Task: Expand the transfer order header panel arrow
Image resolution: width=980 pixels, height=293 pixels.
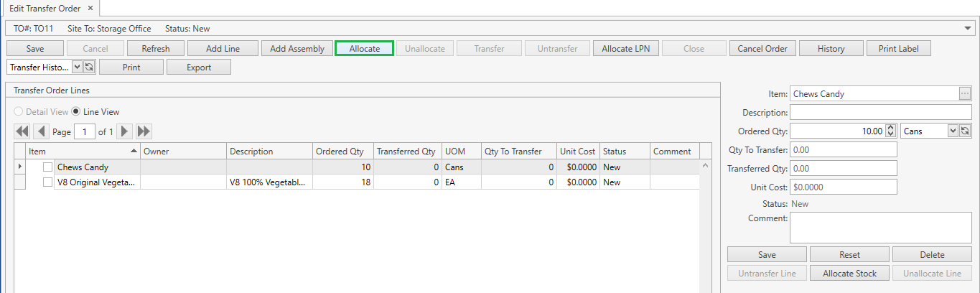Action: 969,29
